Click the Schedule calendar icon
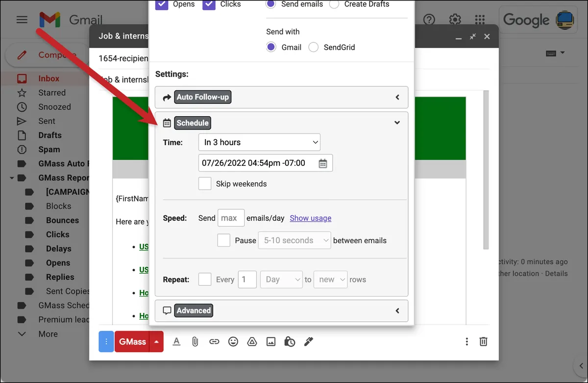 [x=167, y=123]
